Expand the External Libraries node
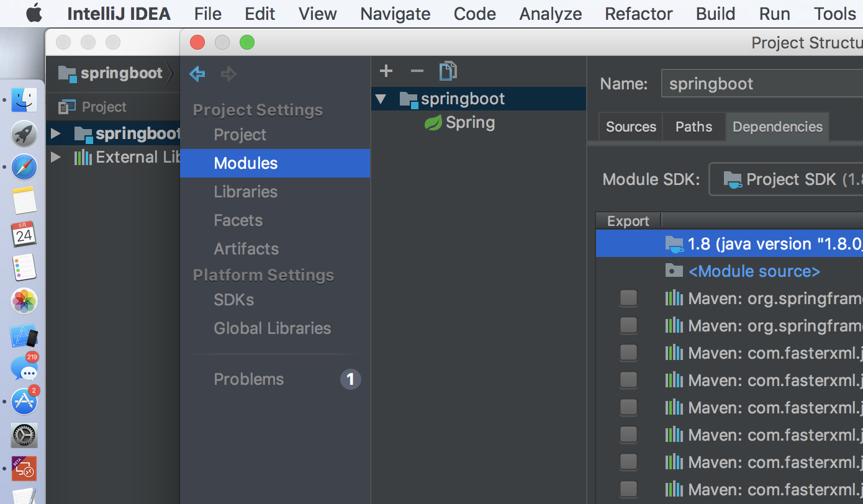The width and height of the screenshot is (863, 504). point(55,157)
